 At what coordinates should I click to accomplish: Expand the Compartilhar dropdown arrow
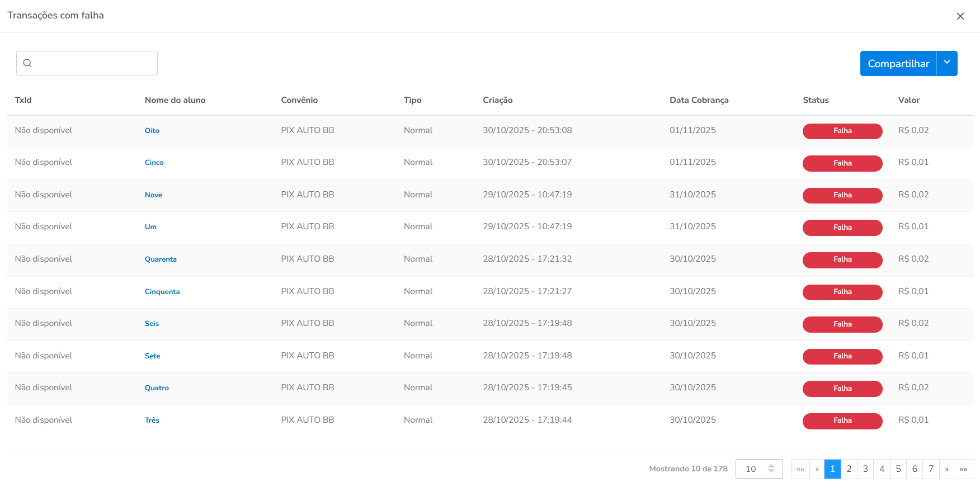coord(947,63)
